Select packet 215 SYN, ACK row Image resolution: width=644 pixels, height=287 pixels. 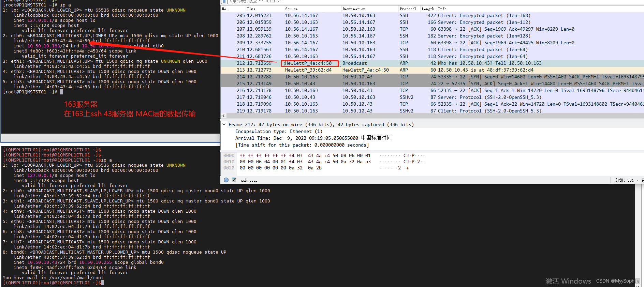[x=432, y=84]
